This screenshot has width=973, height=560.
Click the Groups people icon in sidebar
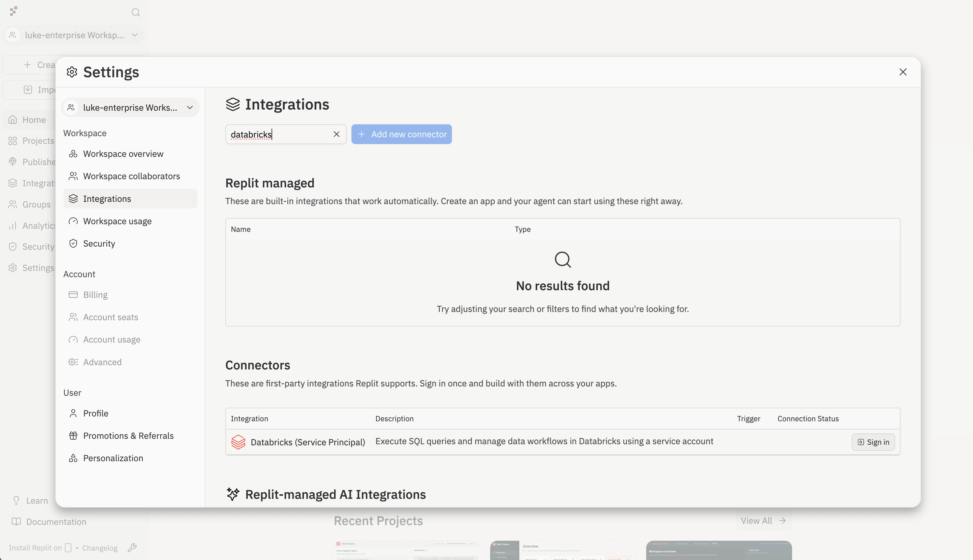click(13, 204)
